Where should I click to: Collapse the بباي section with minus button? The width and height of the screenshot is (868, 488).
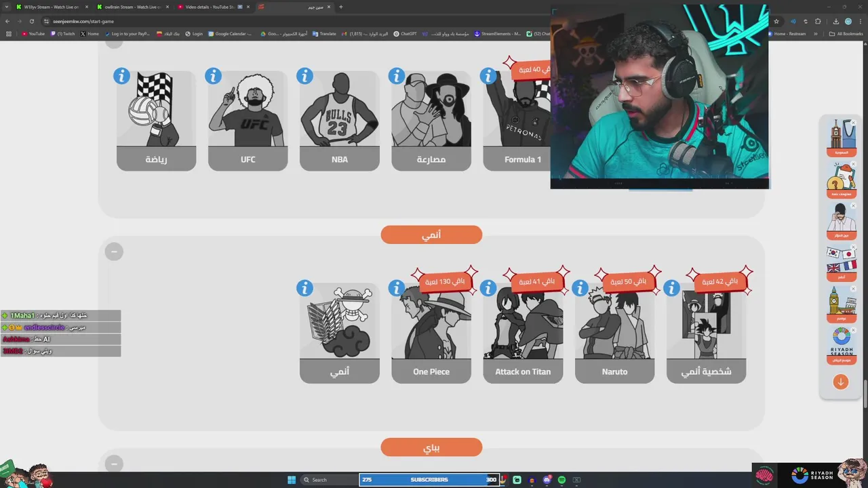[114, 464]
